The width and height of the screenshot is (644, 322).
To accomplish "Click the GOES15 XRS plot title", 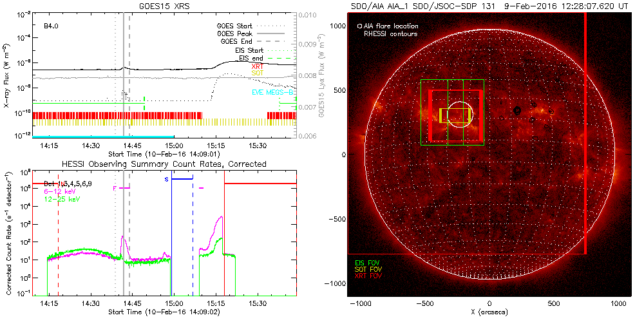I will 164,5.
